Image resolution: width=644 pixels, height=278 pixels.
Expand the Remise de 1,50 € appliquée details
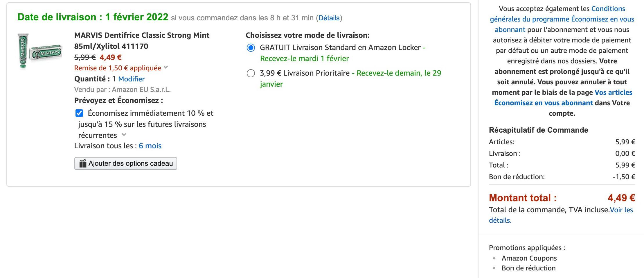[x=166, y=67]
